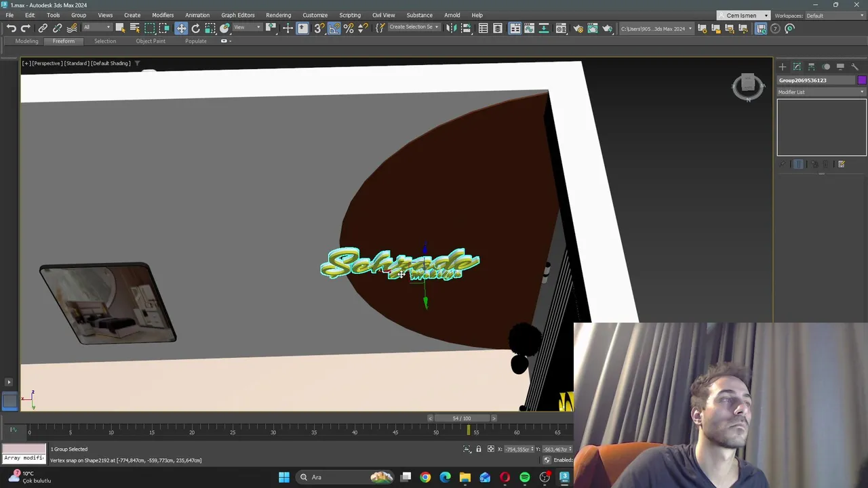Open the Rendering menu
868x488 pixels.
278,15
